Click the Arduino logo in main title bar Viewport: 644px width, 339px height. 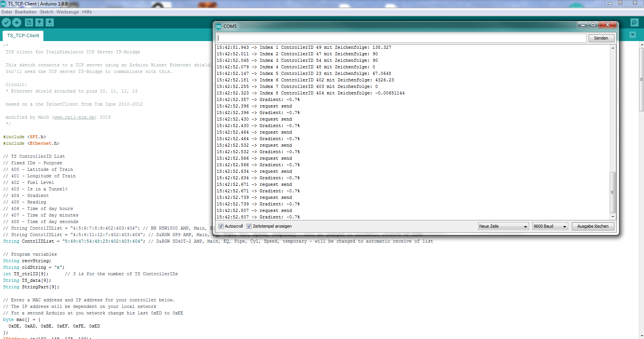coord(3,4)
